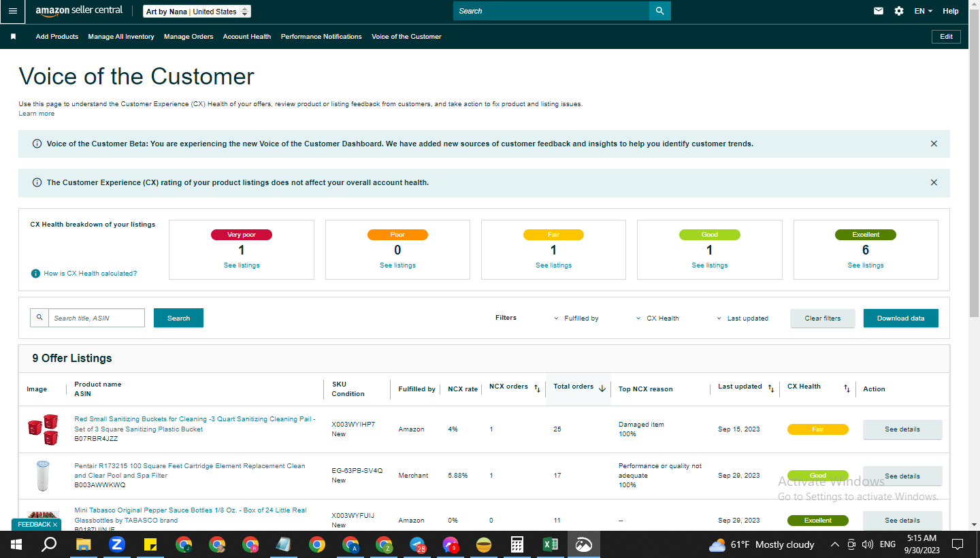
Task: Focus the top Search bar
Action: pos(551,11)
